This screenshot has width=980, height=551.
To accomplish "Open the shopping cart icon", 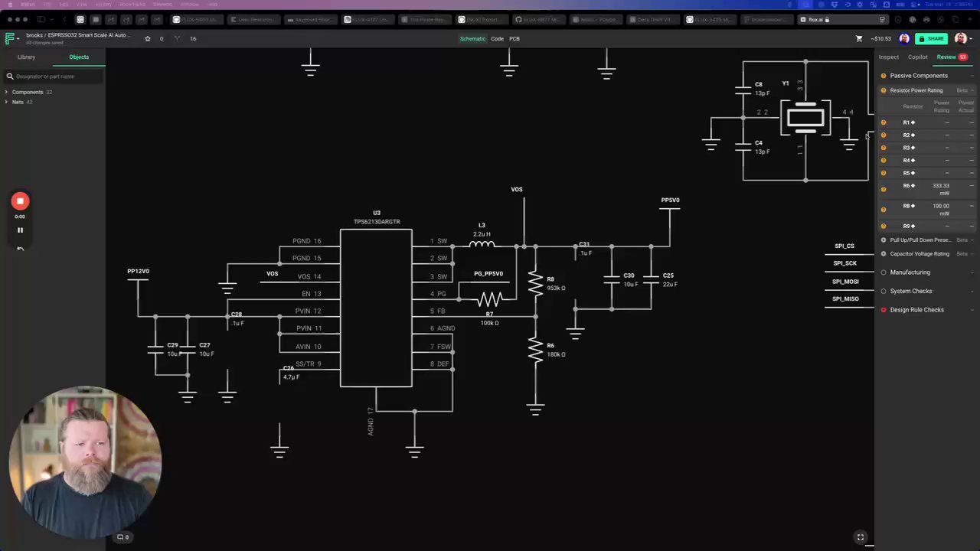I will coord(859,38).
